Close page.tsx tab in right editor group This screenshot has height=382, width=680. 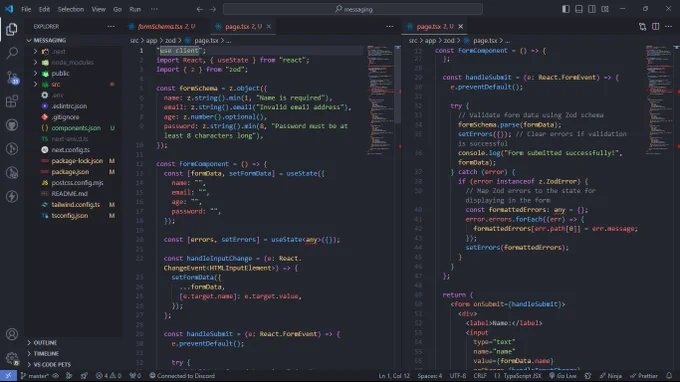(x=461, y=26)
